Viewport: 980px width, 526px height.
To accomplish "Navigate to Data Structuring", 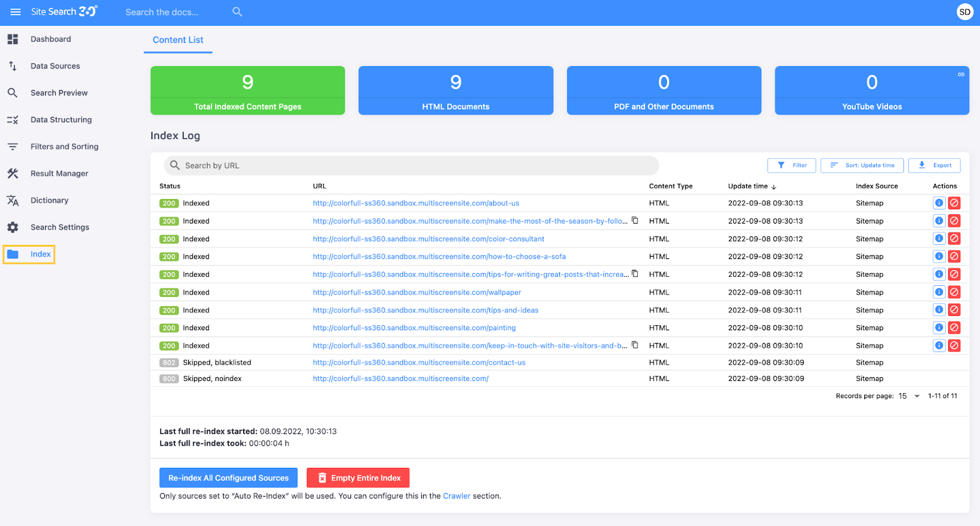I will 61,120.
